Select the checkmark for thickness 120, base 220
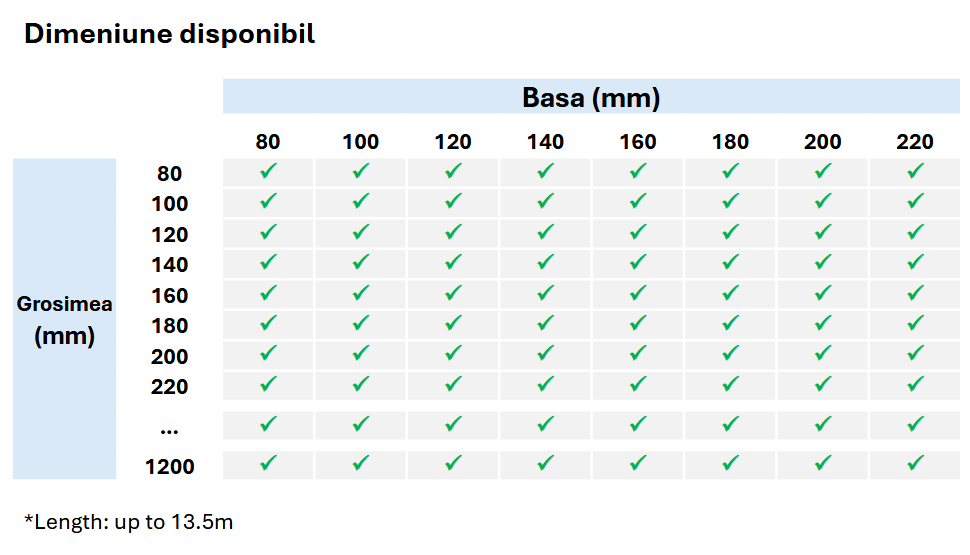970x555 pixels. point(915,233)
